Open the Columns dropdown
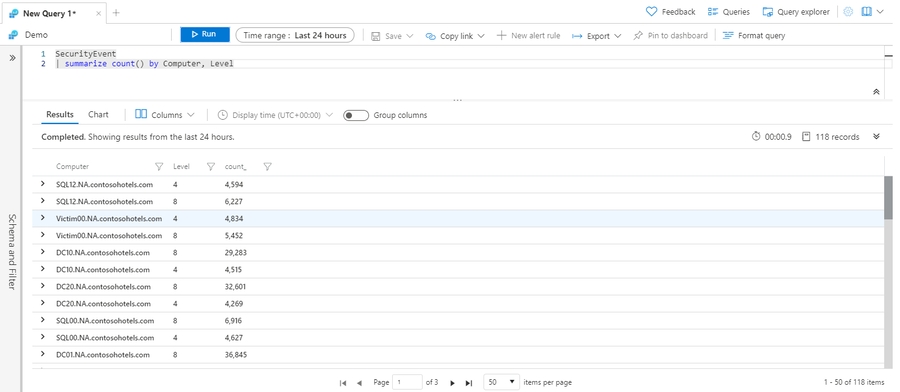Viewport: 900px width, 392px height. 165,115
